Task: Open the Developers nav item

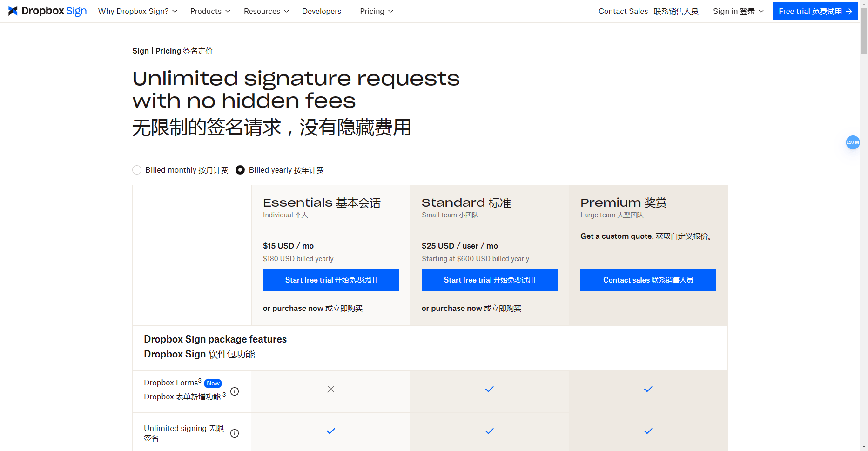Action: coord(322,11)
